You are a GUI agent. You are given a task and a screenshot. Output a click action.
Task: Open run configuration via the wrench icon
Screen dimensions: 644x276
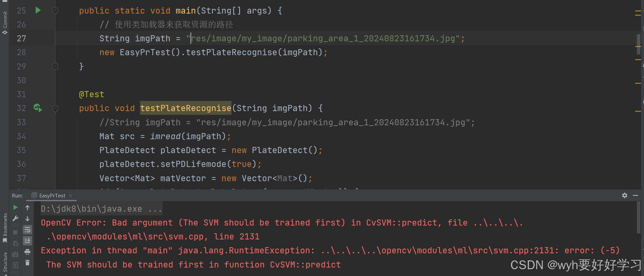pyautogui.click(x=15, y=218)
